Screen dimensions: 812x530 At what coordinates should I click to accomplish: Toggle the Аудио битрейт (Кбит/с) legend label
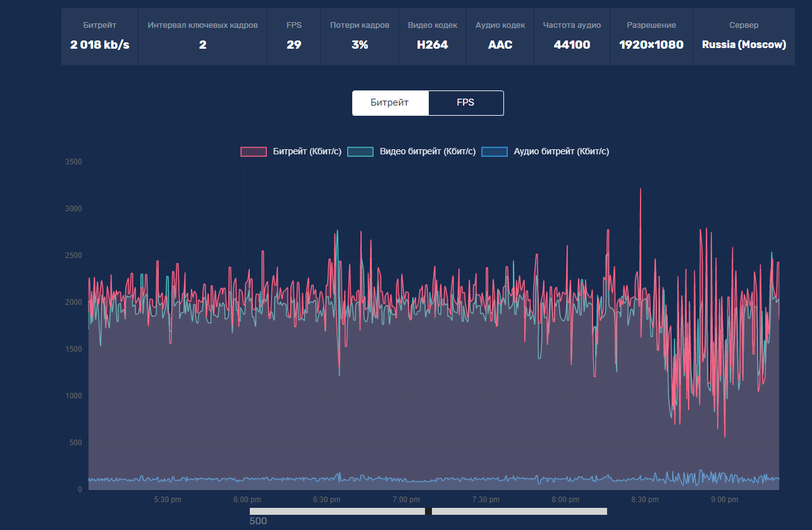click(x=561, y=152)
